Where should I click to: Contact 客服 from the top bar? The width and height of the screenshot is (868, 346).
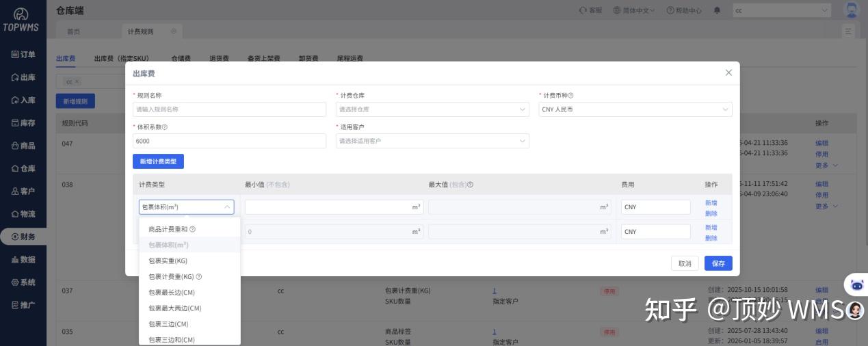[x=590, y=10]
